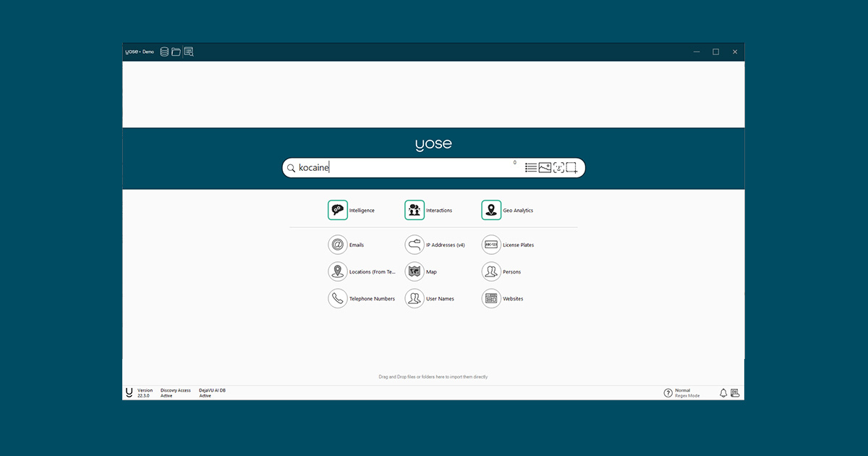868x456 pixels.
Task: Click the face recognition search icon
Action: click(558, 168)
